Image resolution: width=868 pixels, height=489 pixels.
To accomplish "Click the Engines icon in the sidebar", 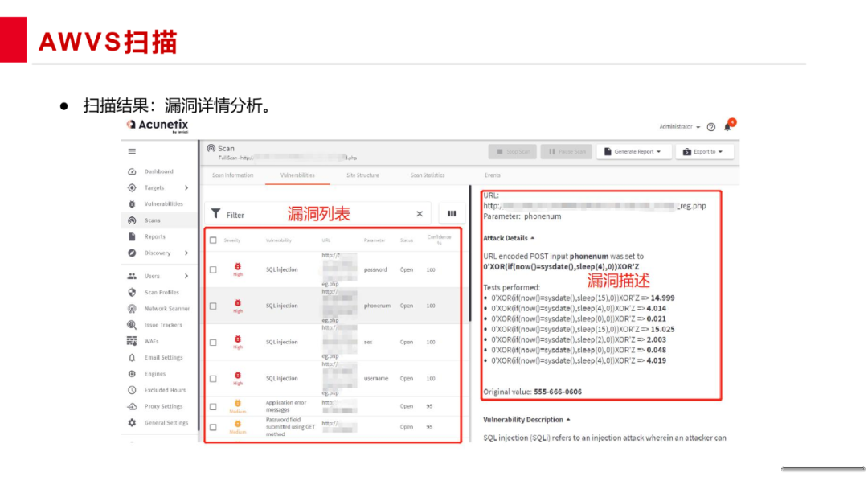I will click(132, 374).
